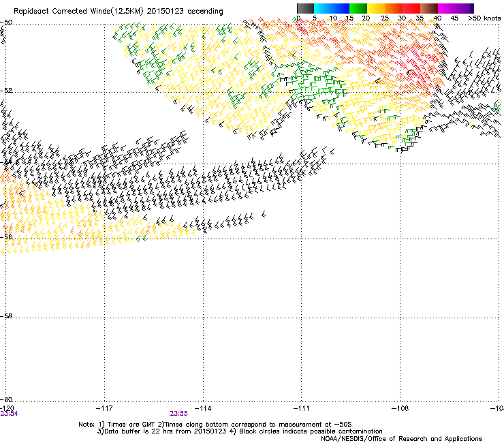This screenshot has width=504, height=443.
Task: Click the "30" legend scale label
Action: tap(402, 18)
